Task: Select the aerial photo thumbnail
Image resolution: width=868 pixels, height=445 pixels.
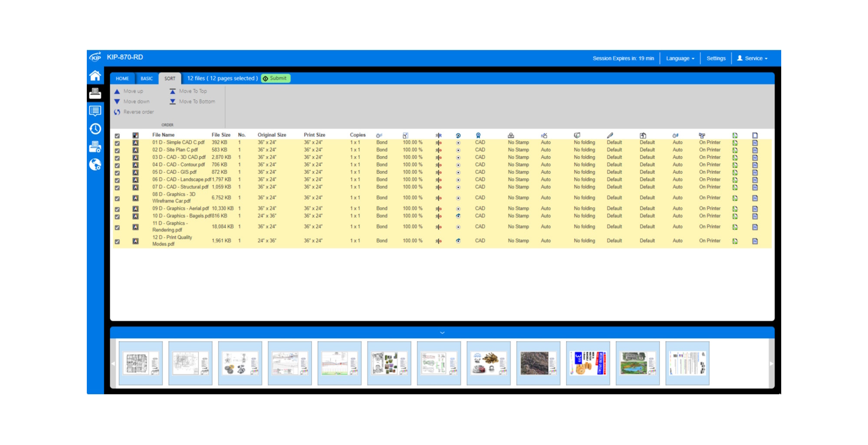Action: [538, 363]
